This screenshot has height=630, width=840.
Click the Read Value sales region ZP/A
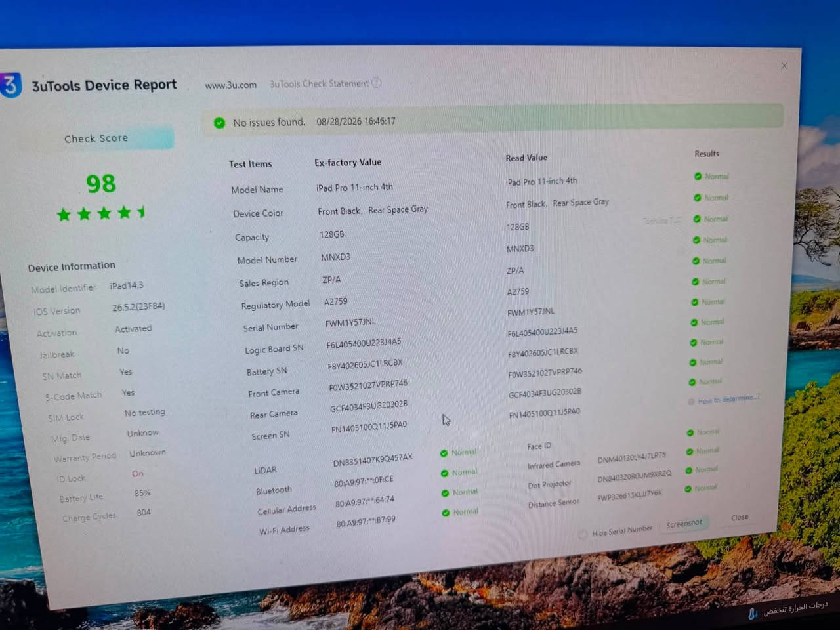(515, 270)
